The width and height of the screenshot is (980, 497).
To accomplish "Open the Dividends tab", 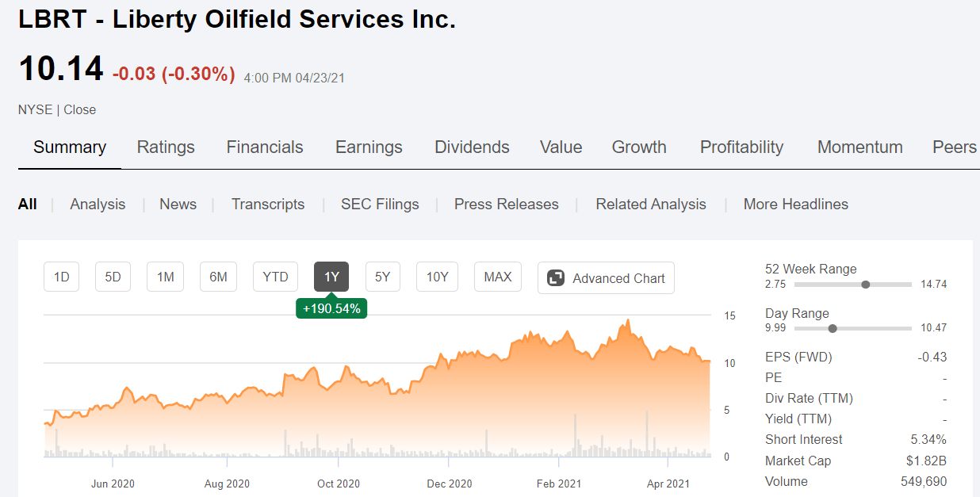I will (472, 147).
